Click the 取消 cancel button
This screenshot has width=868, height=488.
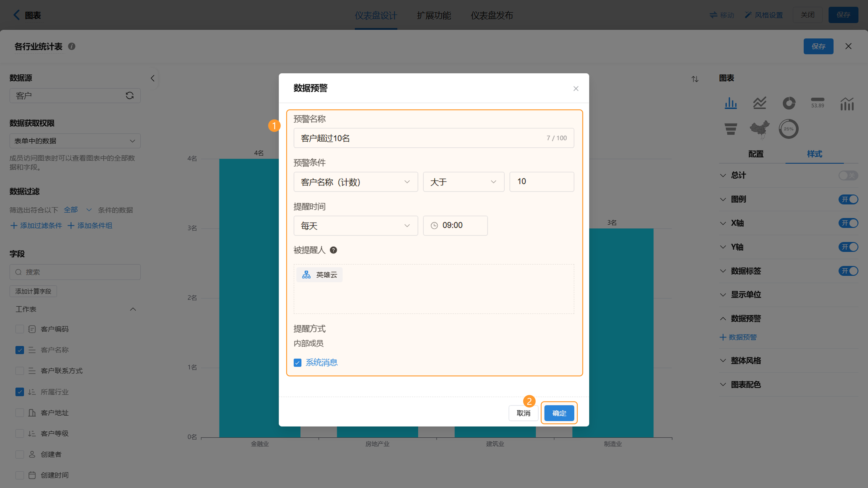click(x=523, y=413)
